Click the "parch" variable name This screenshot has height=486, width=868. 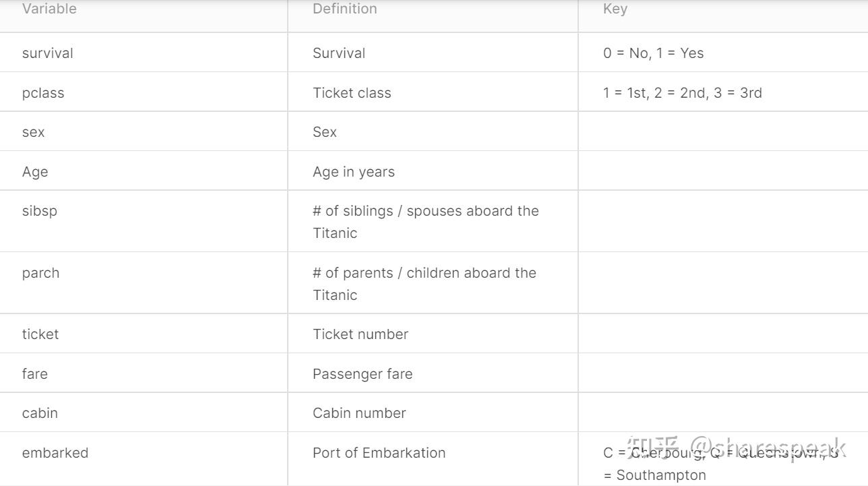pos(40,273)
